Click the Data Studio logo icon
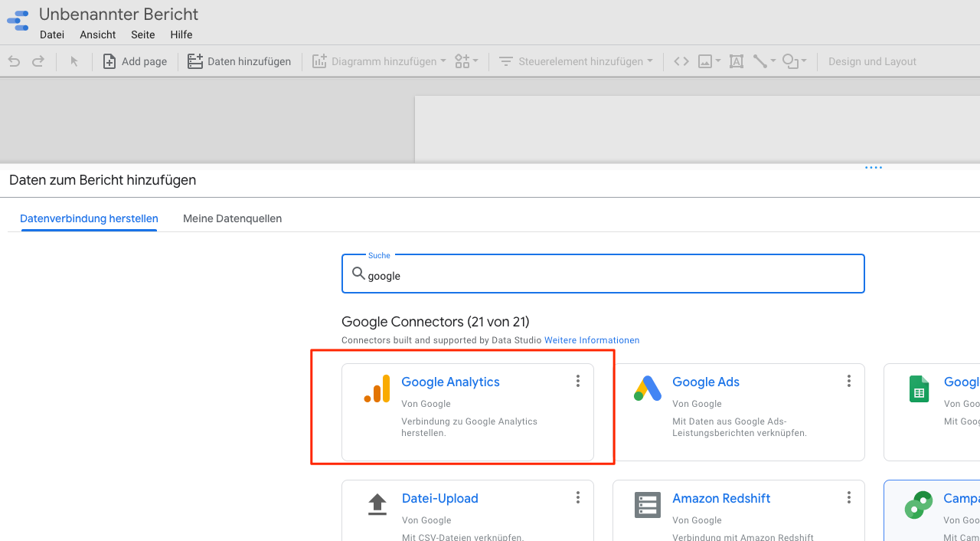 tap(18, 21)
